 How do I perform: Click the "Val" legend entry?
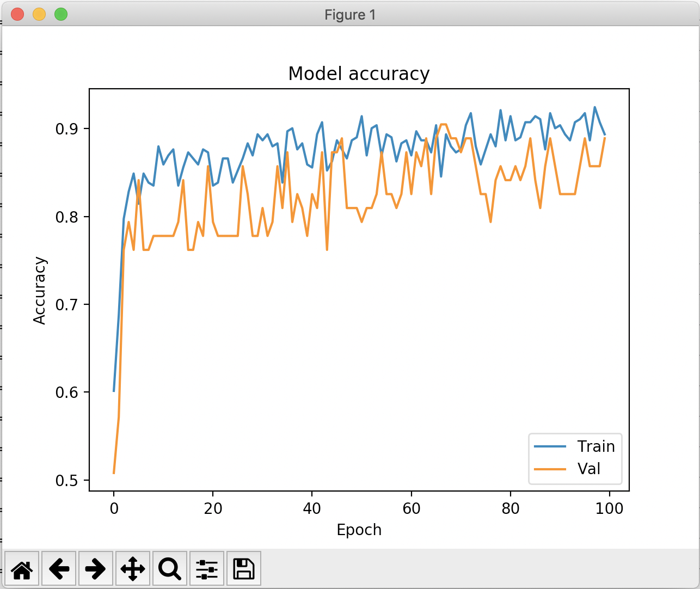(589, 469)
